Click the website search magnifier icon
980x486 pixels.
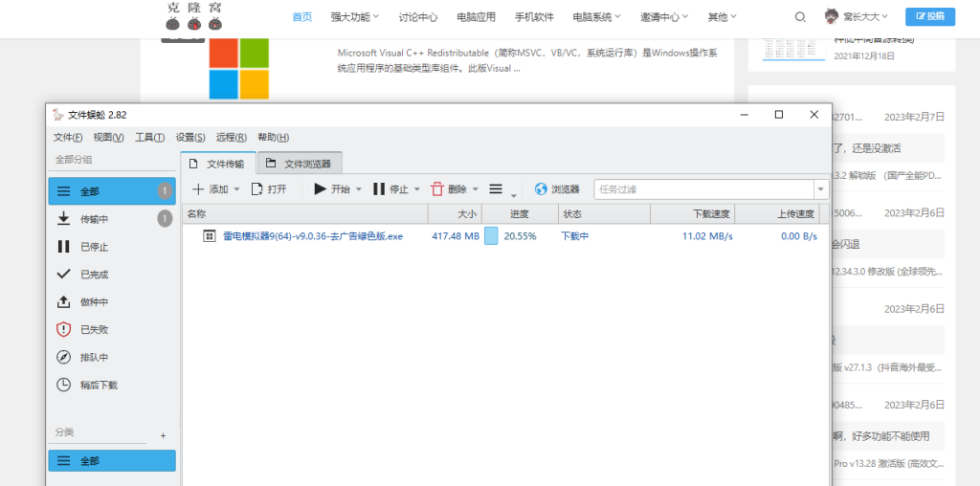pos(800,17)
